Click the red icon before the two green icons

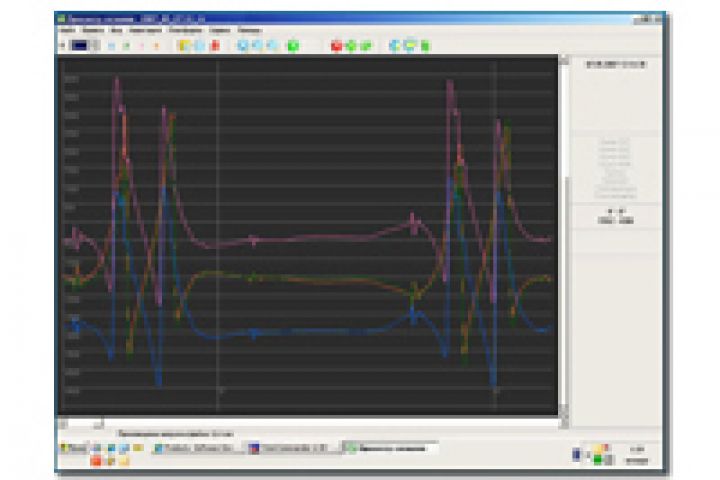tap(336, 45)
